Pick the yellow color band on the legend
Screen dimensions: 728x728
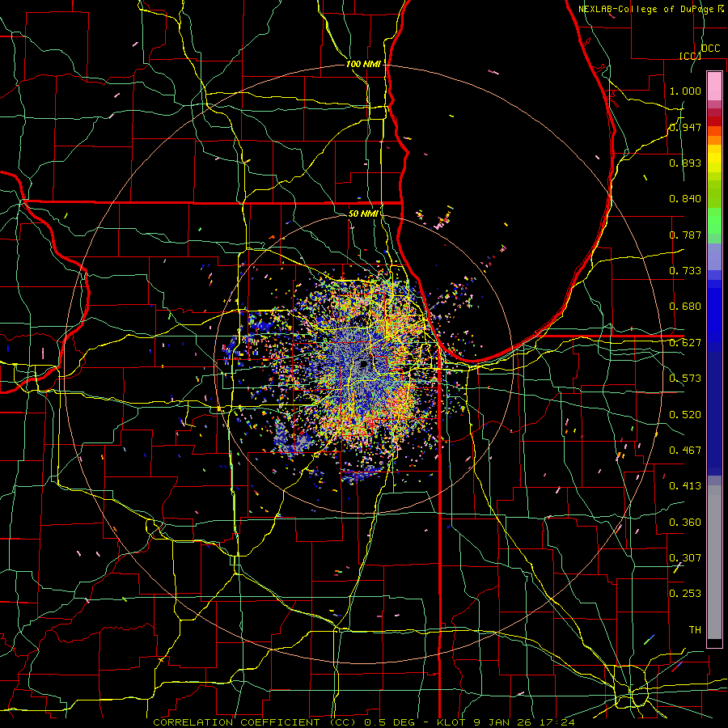(x=714, y=159)
